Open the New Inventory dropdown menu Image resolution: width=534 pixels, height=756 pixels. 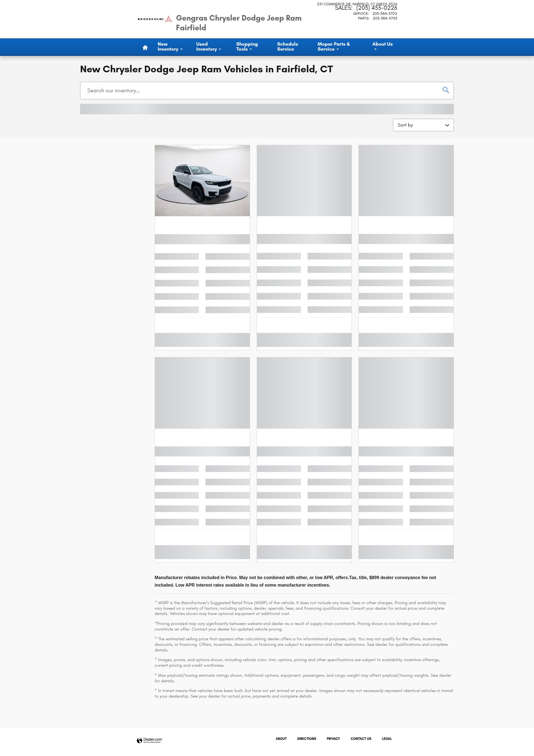170,47
